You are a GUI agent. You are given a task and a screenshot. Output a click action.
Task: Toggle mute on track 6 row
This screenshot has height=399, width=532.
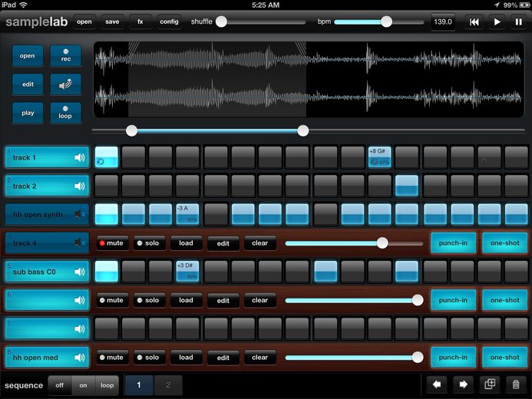[112, 300]
